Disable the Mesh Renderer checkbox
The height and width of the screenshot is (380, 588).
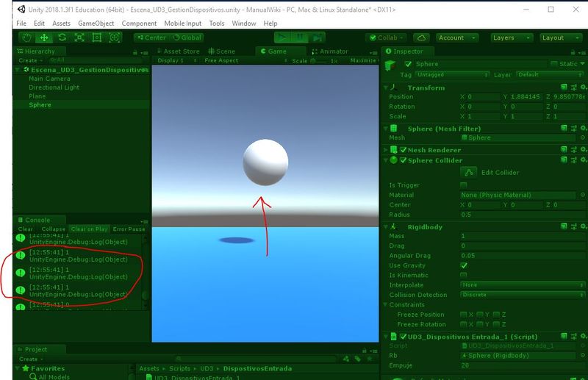[404, 150]
